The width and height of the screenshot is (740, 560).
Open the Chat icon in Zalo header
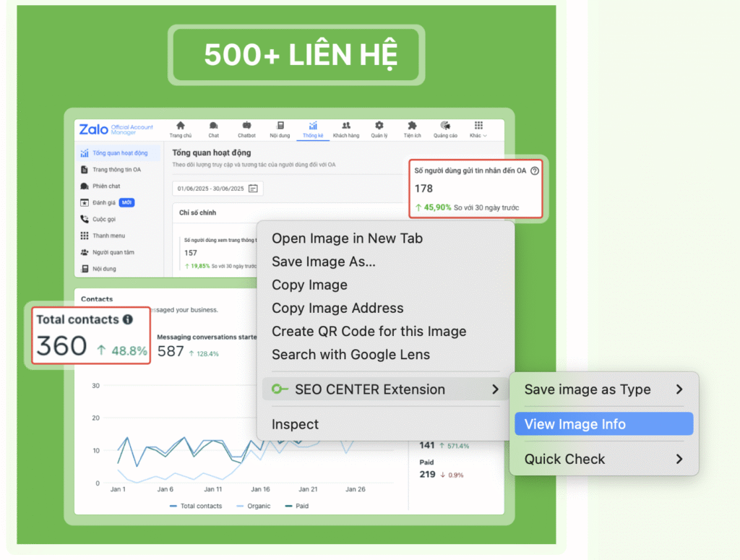click(214, 126)
